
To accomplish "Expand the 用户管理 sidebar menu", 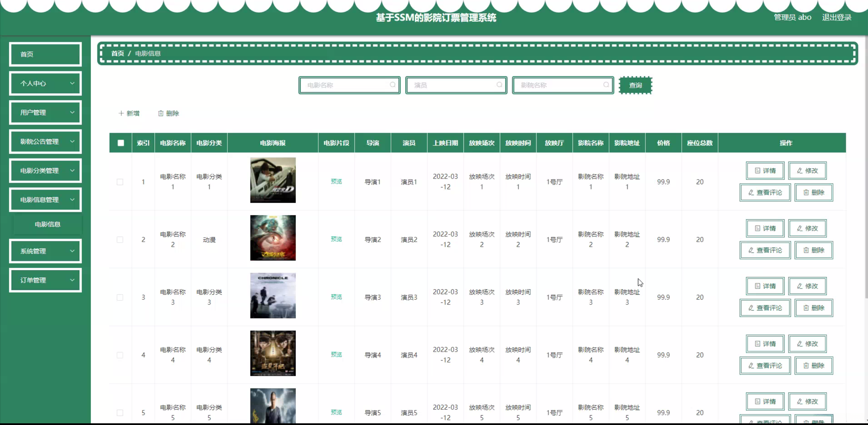I will pos(45,112).
